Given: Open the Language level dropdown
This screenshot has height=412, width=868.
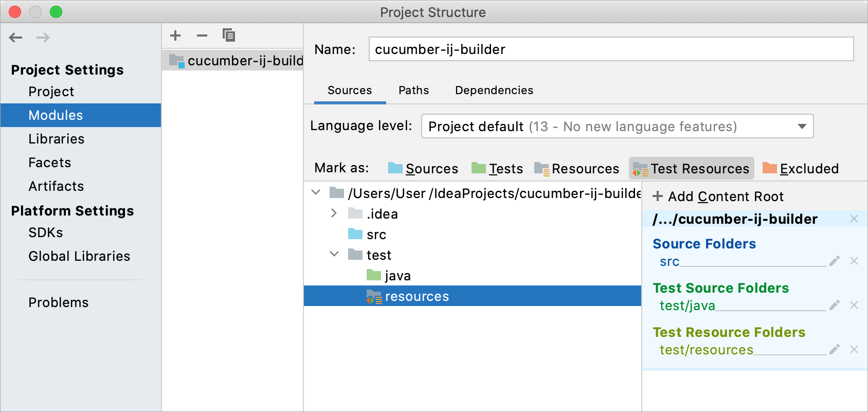Looking at the screenshot, I should coord(617,126).
